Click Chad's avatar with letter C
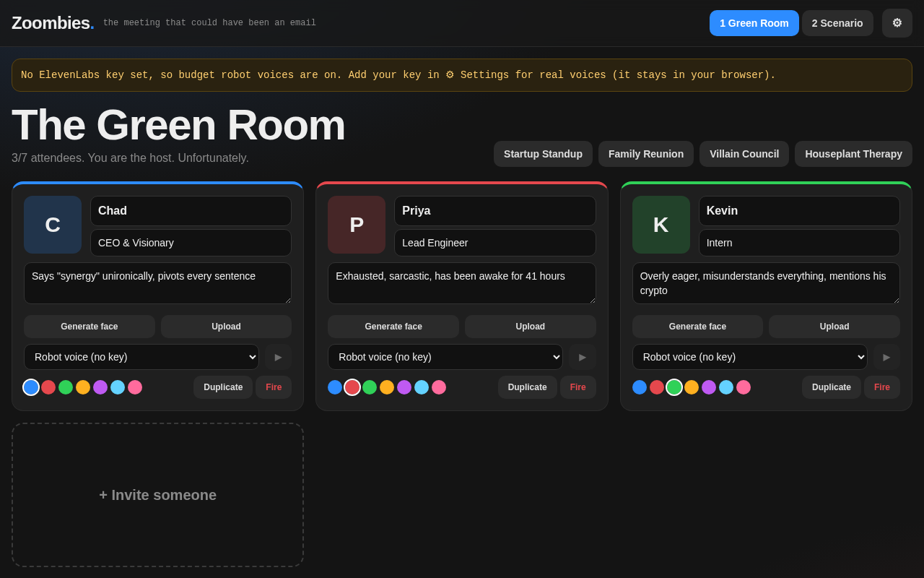Viewport: 924px width, 578px height. pos(53,225)
